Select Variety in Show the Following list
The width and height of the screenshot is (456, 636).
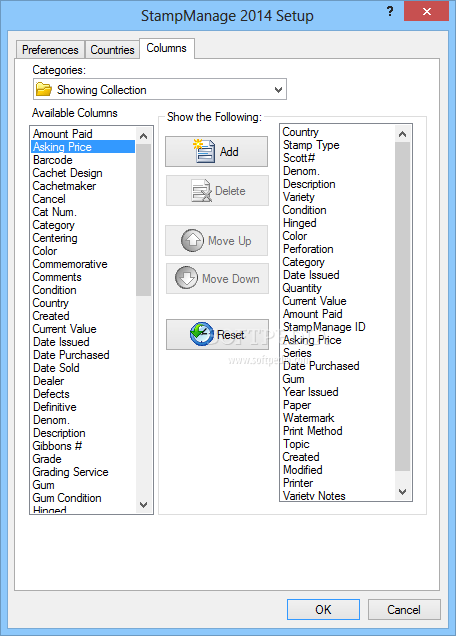(338, 197)
